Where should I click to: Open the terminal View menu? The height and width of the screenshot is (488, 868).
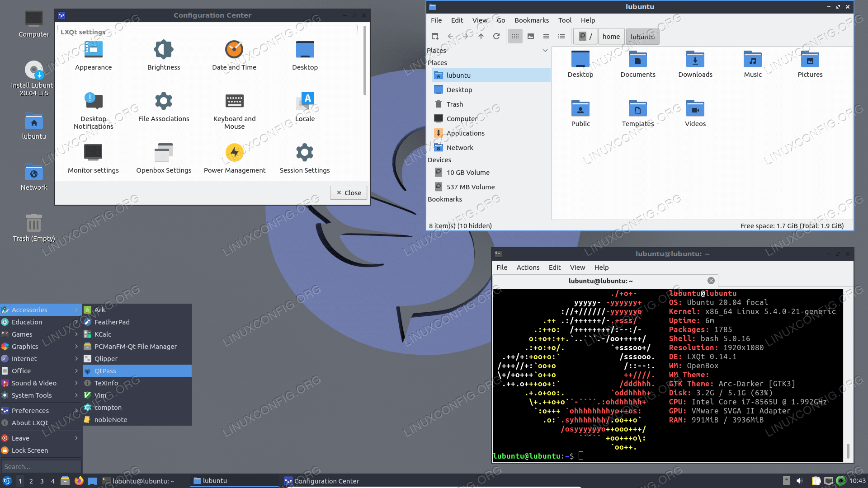[x=577, y=267]
